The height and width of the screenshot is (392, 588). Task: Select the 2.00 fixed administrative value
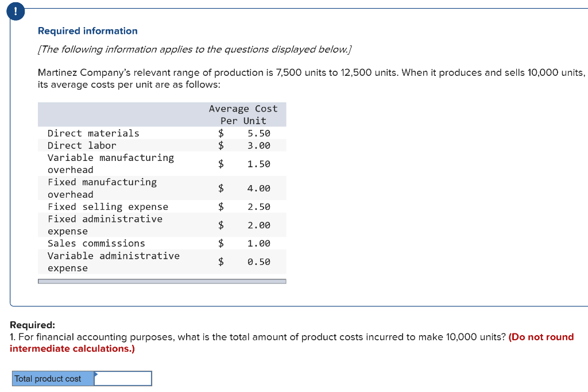[x=259, y=225]
